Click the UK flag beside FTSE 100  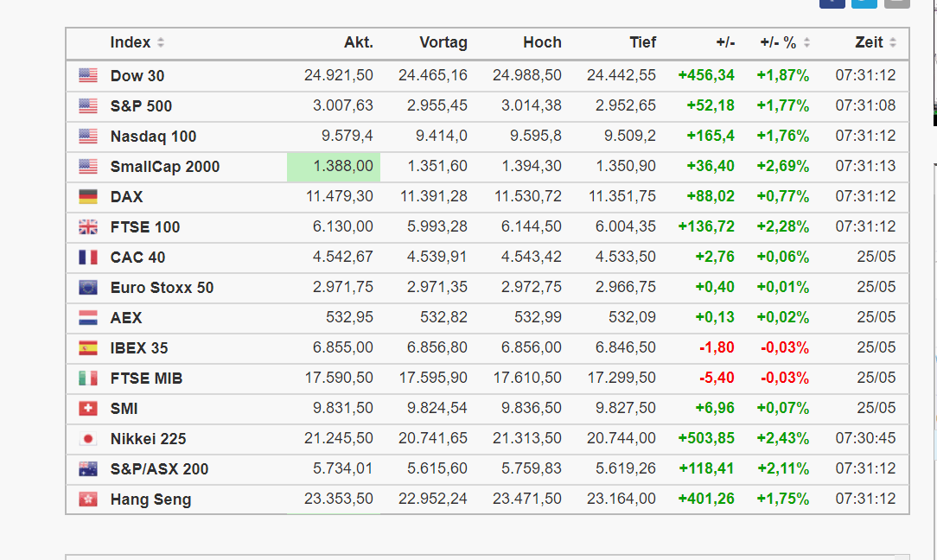(88, 227)
